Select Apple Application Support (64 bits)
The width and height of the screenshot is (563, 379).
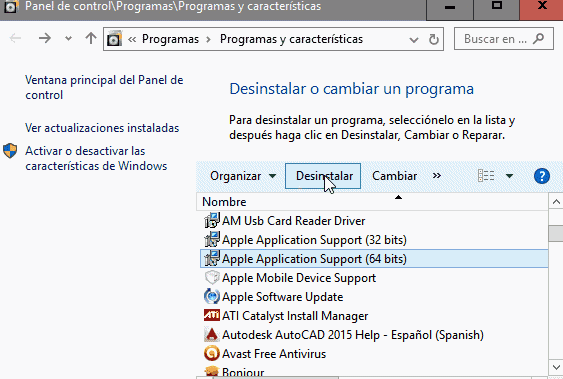pyautogui.click(x=374, y=259)
